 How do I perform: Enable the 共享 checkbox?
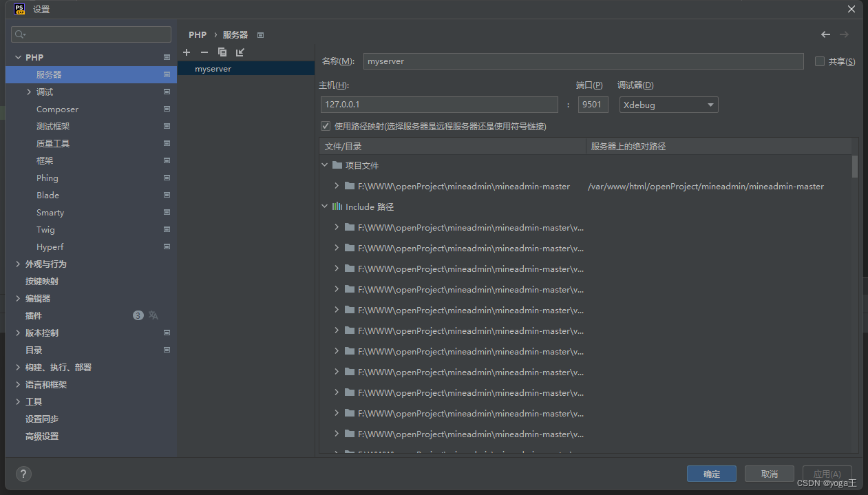tap(819, 61)
